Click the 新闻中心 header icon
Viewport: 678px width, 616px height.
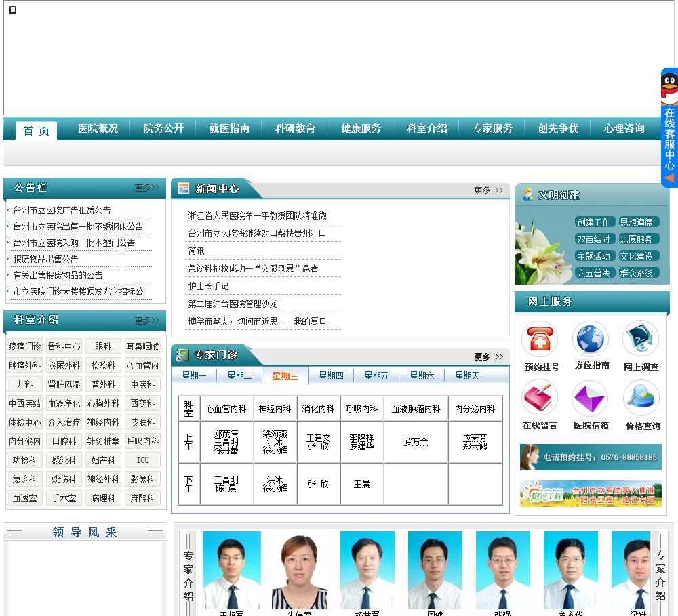click(x=184, y=188)
